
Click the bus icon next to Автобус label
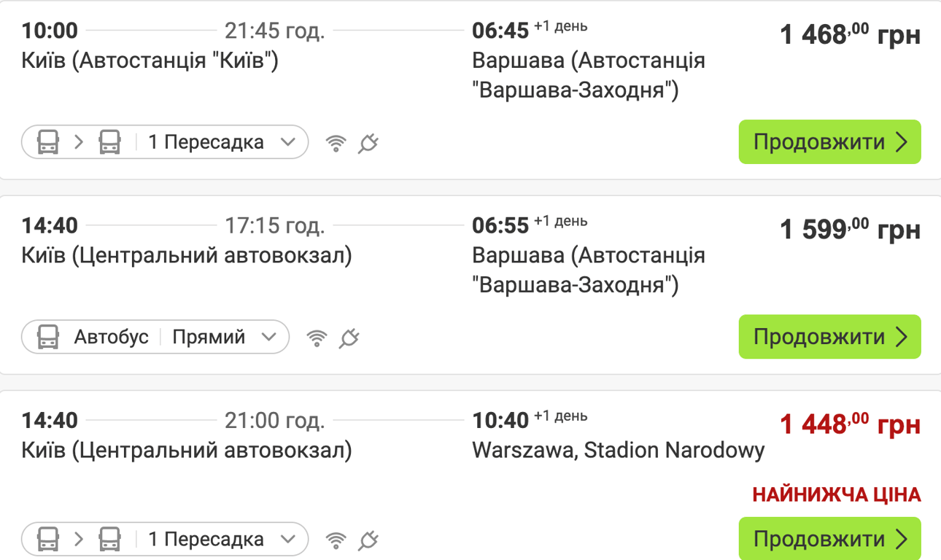tap(48, 337)
